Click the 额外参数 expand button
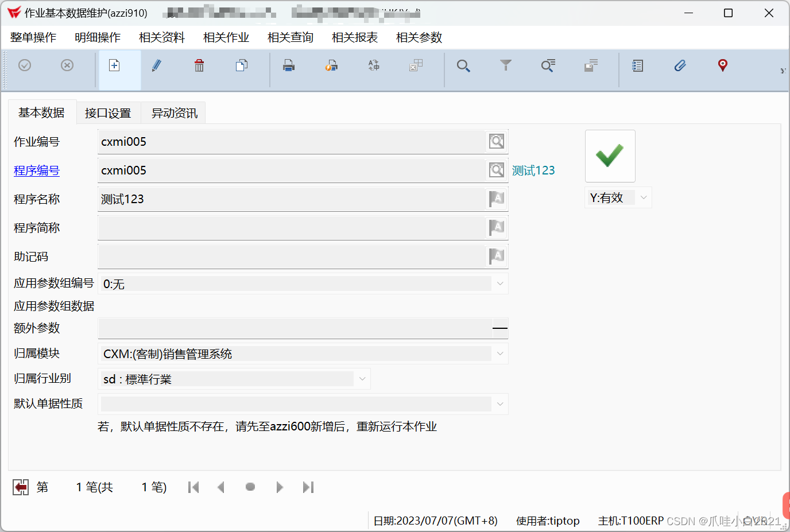This screenshot has height=532, width=790. 500,328
